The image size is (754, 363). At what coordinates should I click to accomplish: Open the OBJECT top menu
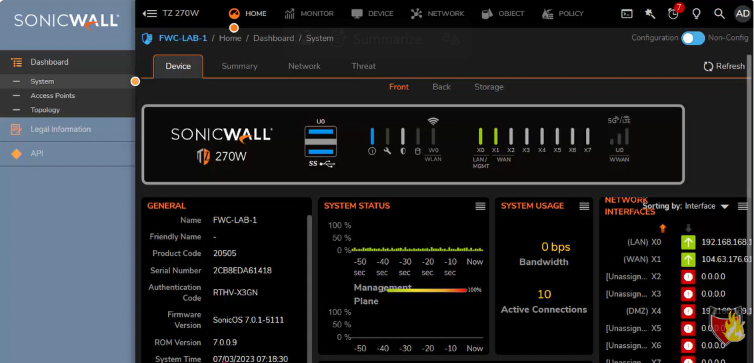(503, 13)
